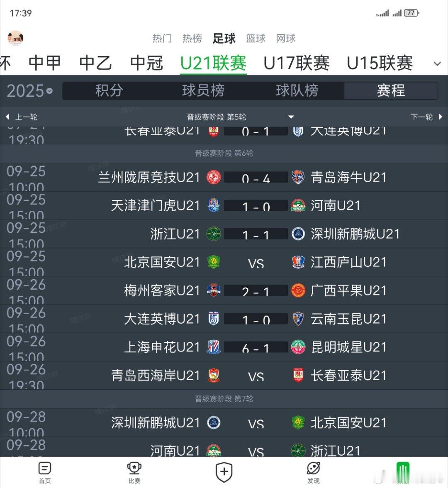Select the 球员榜 player ranking tab
This screenshot has height=488, width=448.
tap(203, 90)
